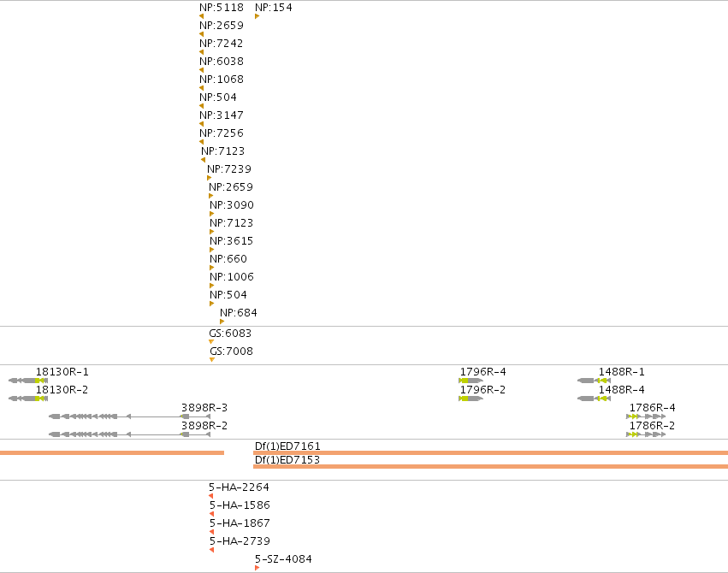Screen dimensions: 728x573
Task: Select the 1786R-2 transcript glyph
Action: click(x=646, y=434)
